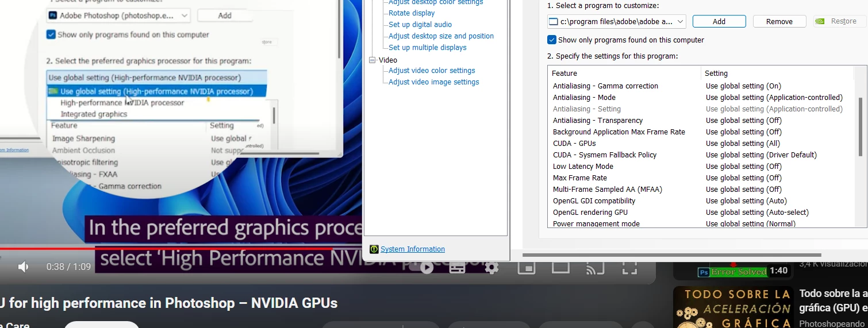This screenshot has height=328, width=868.
Task: Seek on the red YouTube progress bar
Action: coord(167,249)
